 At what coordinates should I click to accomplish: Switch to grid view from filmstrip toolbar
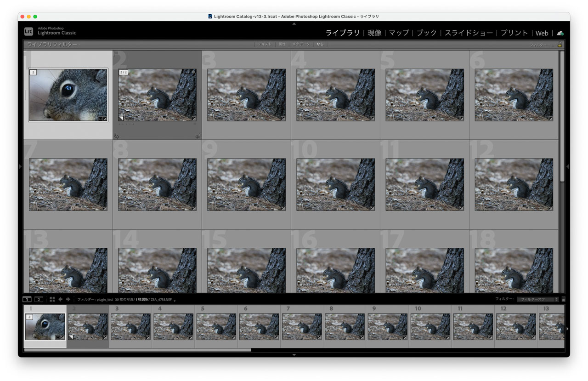(x=52, y=299)
